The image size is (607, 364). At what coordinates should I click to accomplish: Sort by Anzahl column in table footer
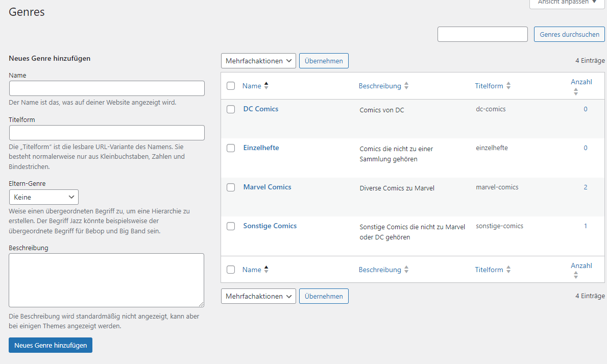tap(576, 275)
